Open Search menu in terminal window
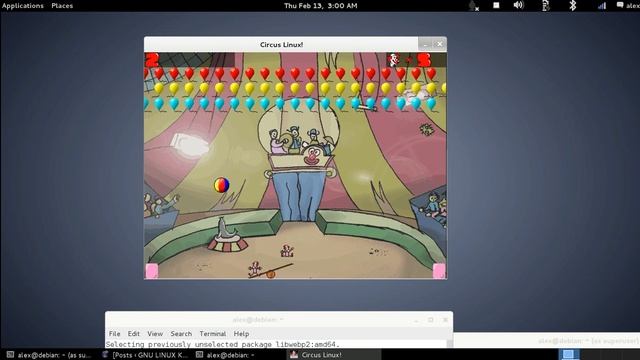 [x=181, y=333]
